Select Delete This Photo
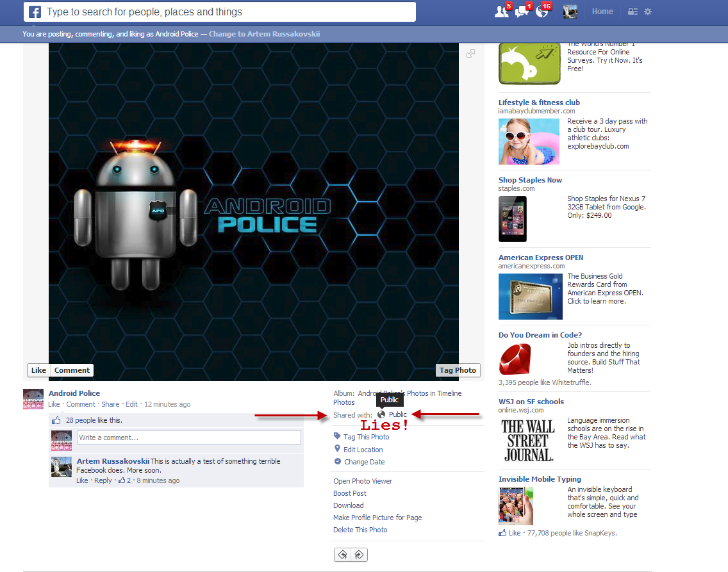Image resolution: width=728 pixels, height=572 pixels. (360, 529)
